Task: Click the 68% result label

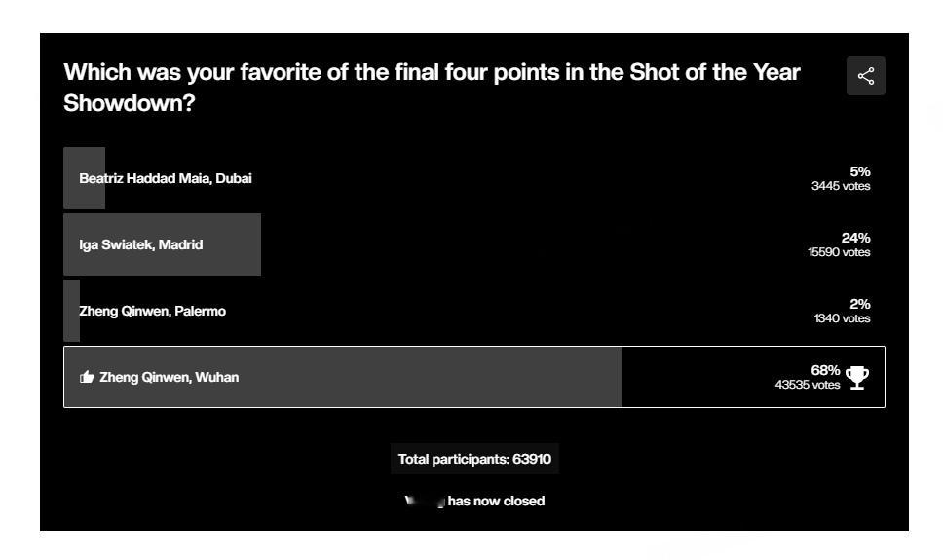Action: pos(825,370)
